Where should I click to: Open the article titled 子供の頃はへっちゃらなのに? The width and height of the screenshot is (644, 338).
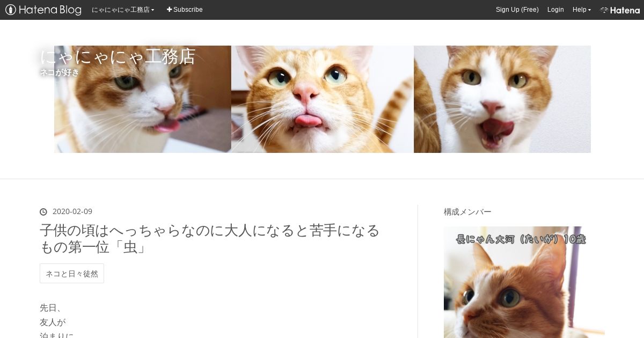[x=210, y=239]
